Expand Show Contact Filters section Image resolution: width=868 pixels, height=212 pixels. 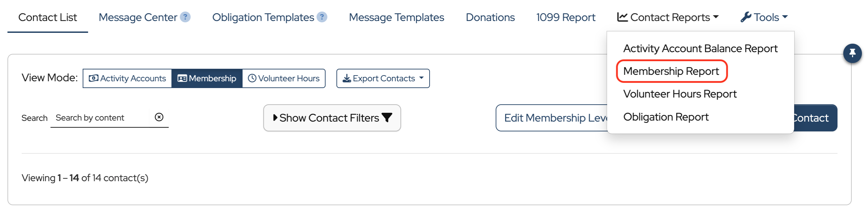332,118
